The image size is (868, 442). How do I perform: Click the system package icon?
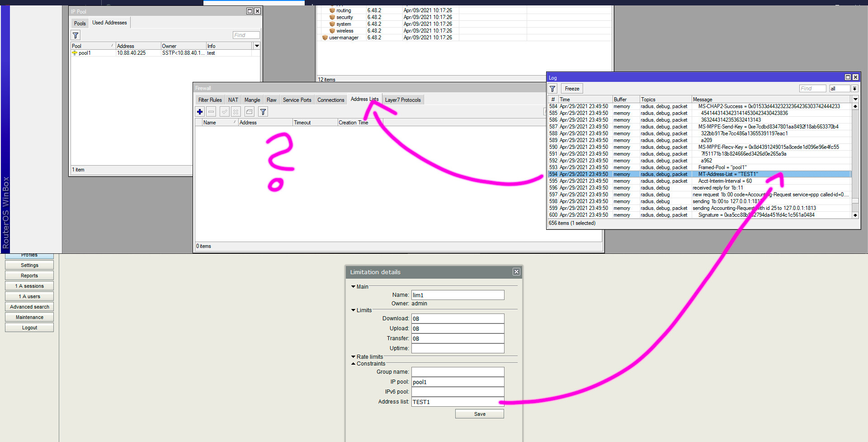(332, 24)
